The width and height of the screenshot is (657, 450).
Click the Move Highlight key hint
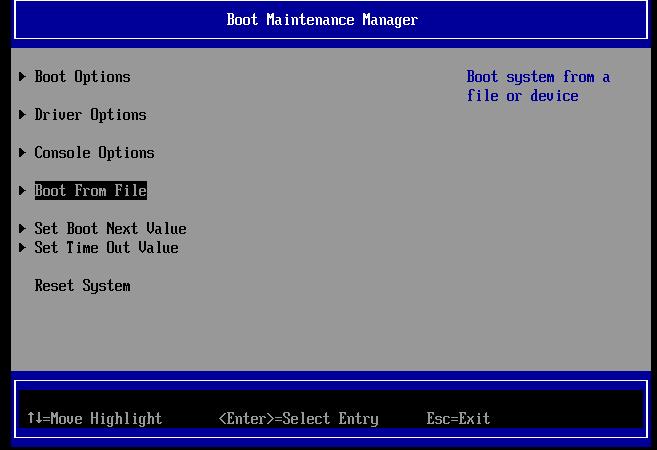tap(95, 419)
